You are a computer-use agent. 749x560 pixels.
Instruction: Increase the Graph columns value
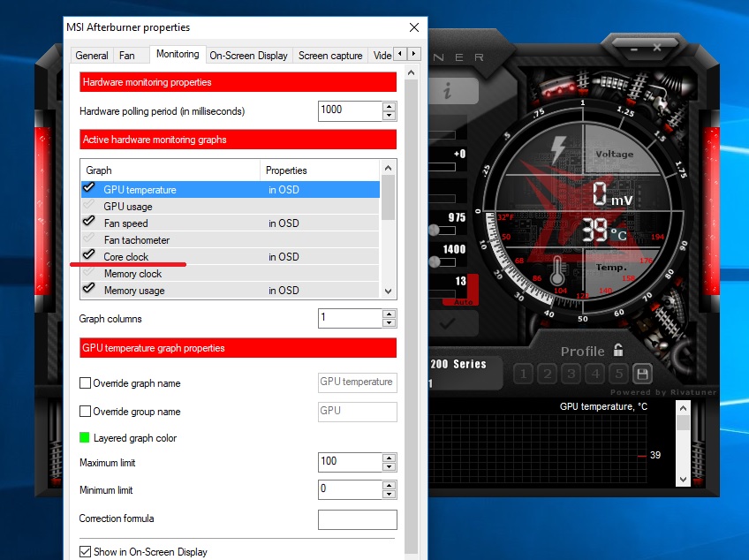(390, 314)
